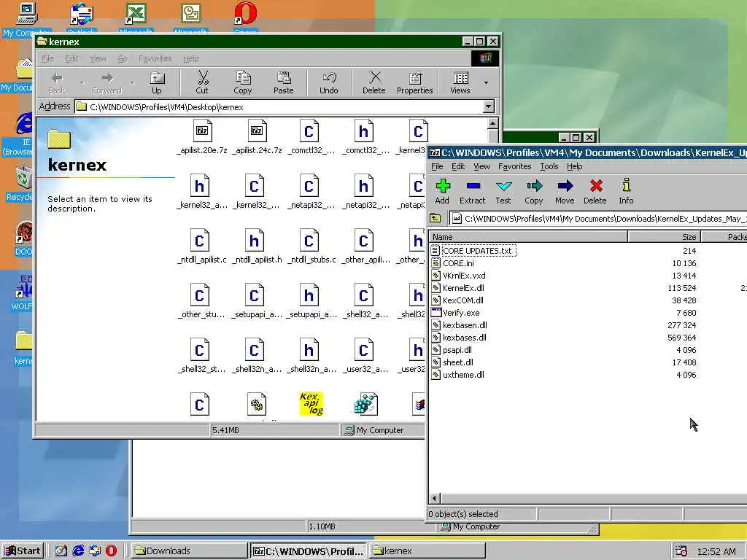The height and width of the screenshot is (560, 747).
Task: Switch to C:\WINDOWS\Profil... taskbar button
Action: click(309, 551)
